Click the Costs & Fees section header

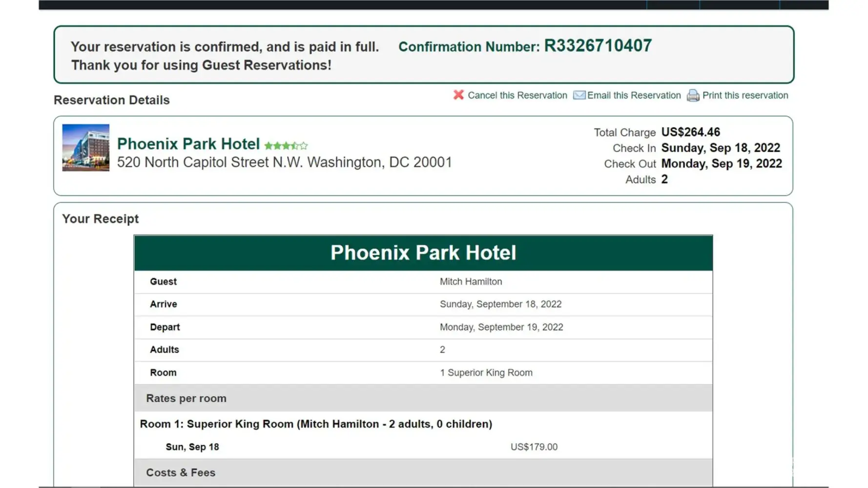pos(181,472)
